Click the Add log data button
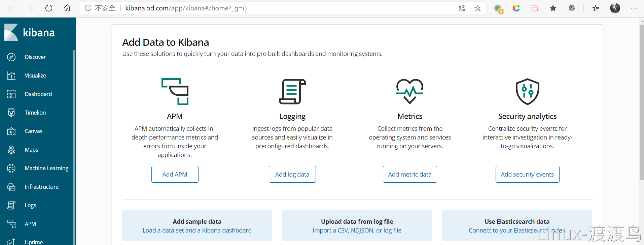644x245 pixels. 292,174
